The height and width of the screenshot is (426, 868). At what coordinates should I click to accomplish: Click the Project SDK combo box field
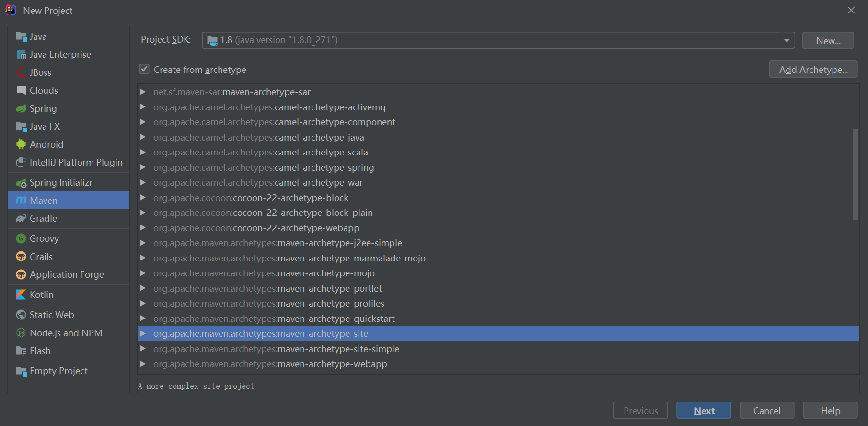(498, 40)
